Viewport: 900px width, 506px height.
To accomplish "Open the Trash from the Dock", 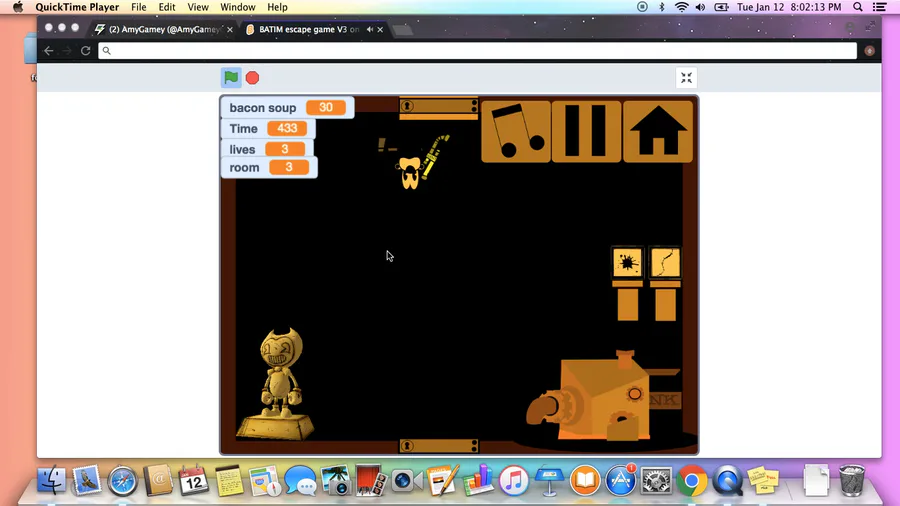I will (852, 480).
